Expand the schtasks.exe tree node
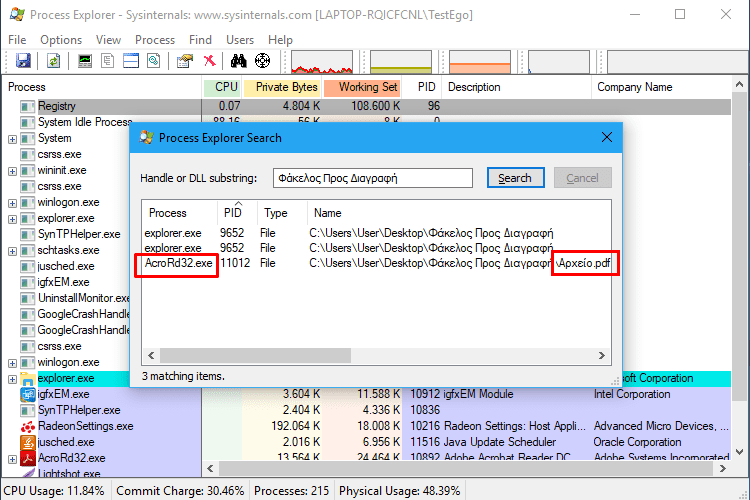Screen dimensions: 750x500 tap(12, 251)
